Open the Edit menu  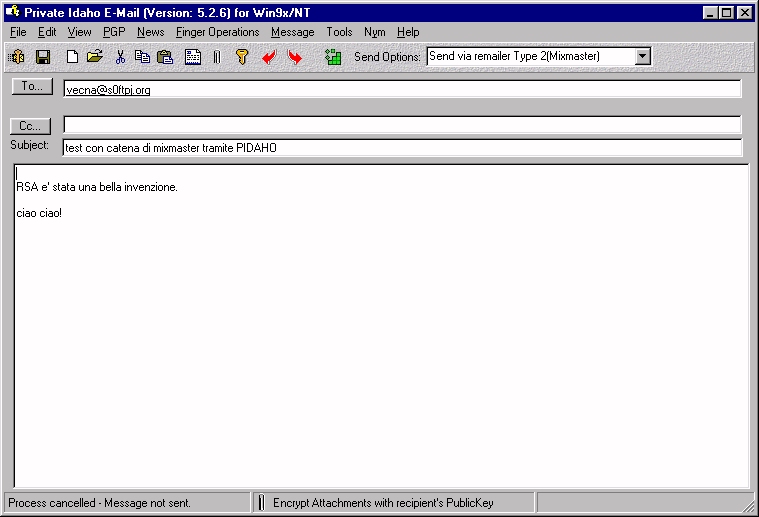47,32
